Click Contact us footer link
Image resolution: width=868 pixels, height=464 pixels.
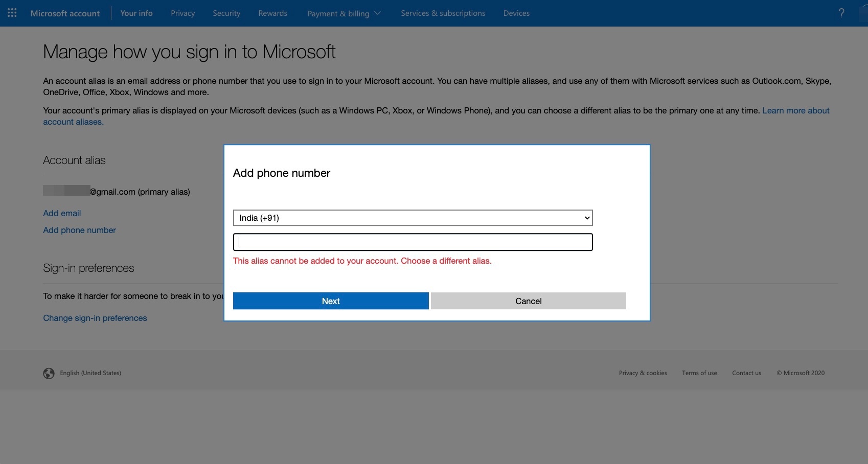point(746,373)
